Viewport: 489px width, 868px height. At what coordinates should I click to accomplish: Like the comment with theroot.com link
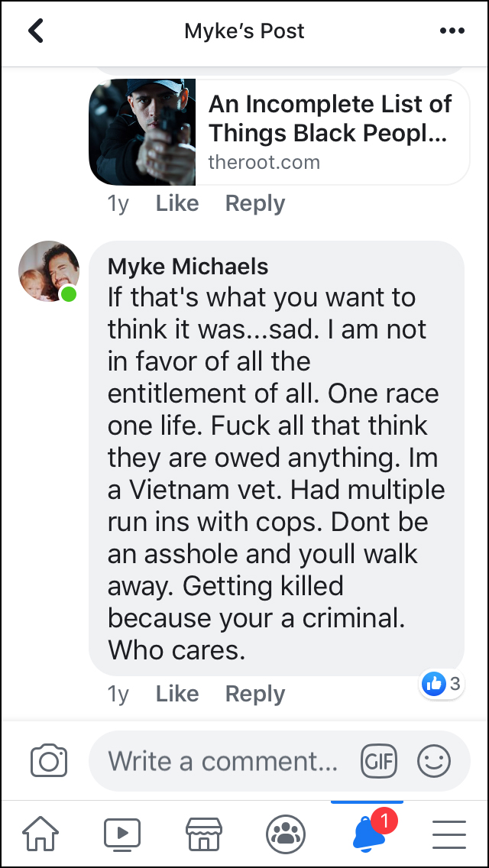177,203
